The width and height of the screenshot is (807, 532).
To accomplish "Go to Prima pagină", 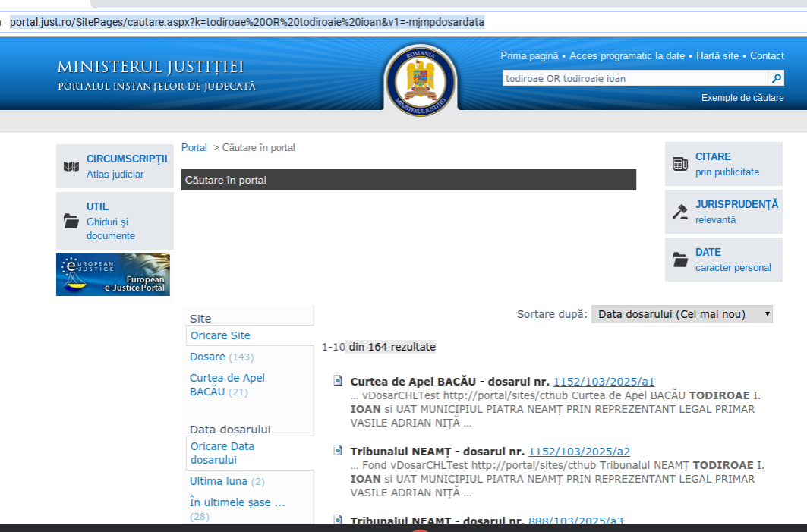I will click(531, 55).
